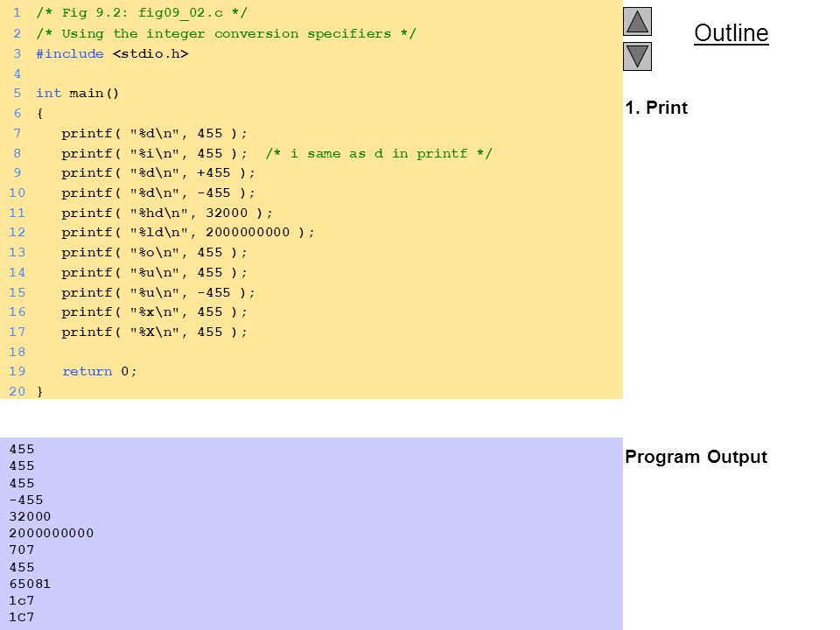Viewport: 840px width, 630px height.
Task: Click the 'int main()' line
Action: [x=78, y=94]
